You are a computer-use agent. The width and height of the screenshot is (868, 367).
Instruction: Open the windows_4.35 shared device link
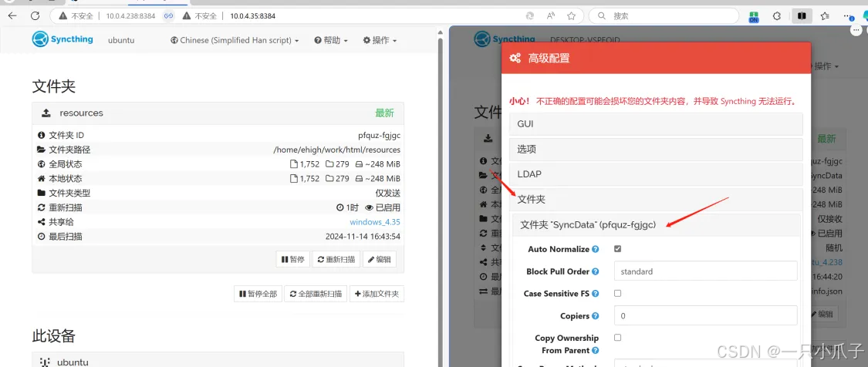coord(375,222)
